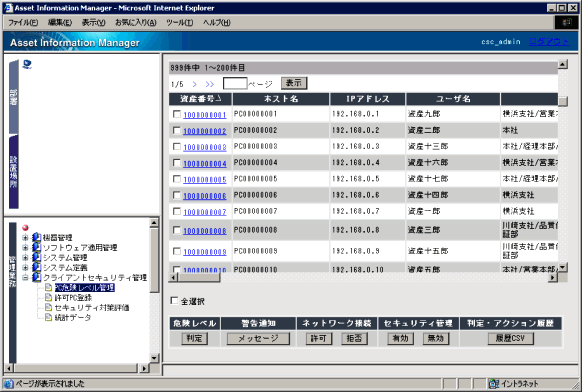
Task: Open asset link 1000000005
Action: [205, 180]
